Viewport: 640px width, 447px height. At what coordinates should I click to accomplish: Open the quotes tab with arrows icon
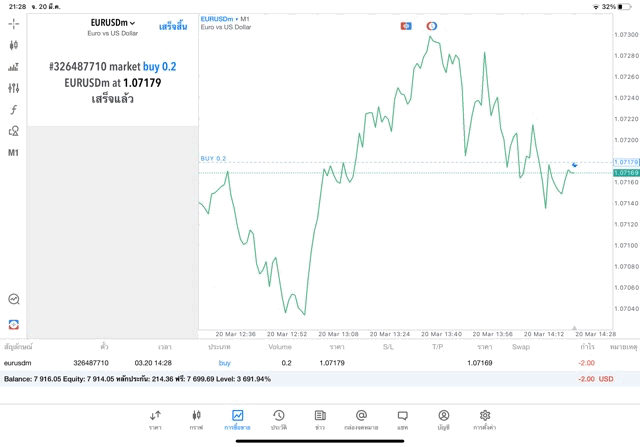(156, 420)
